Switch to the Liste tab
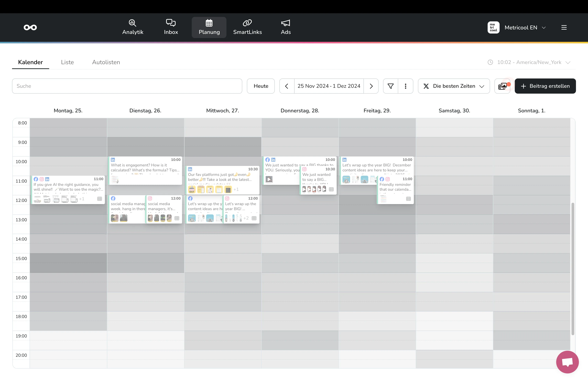This screenshot has height=381, width=588. point(67,62)
